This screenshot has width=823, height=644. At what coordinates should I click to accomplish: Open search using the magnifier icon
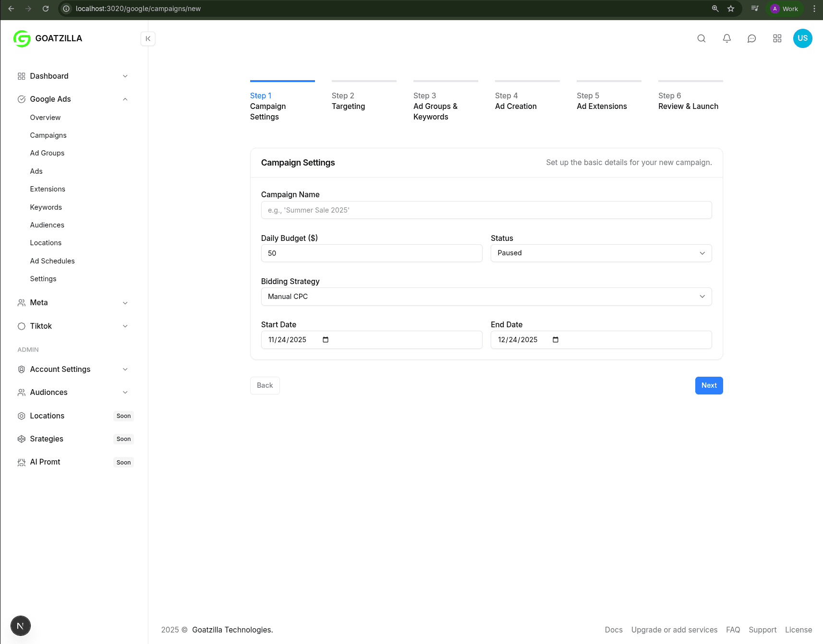(x=702, y=38)
